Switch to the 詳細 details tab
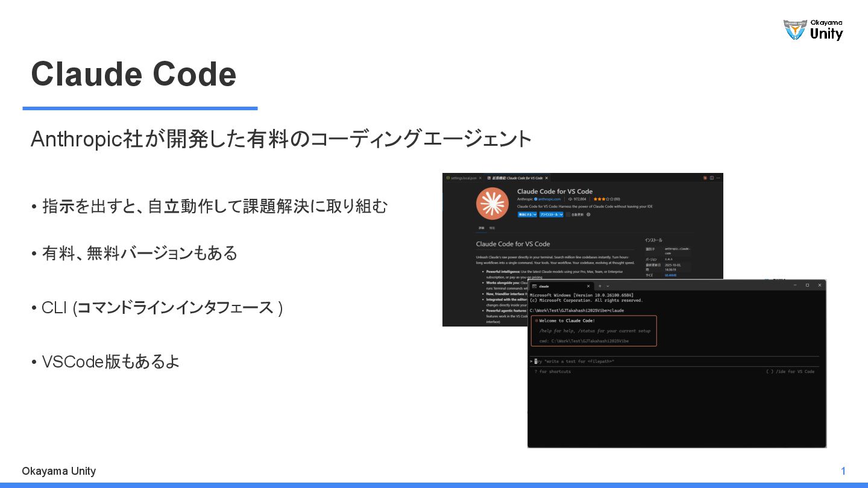This screenshot has width=868, height=488. pos(481,228)
